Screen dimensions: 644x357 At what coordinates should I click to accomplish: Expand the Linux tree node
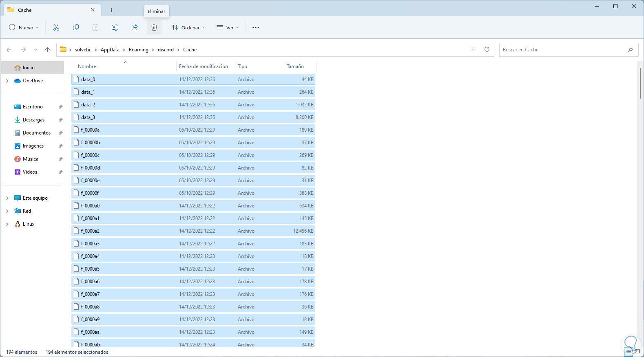tap(7, 224)
